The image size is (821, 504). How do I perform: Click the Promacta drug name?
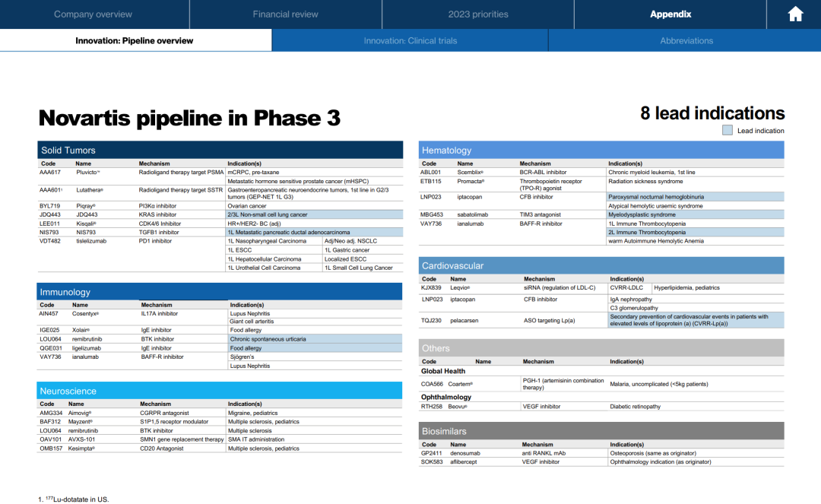click(x=471, y=182)
